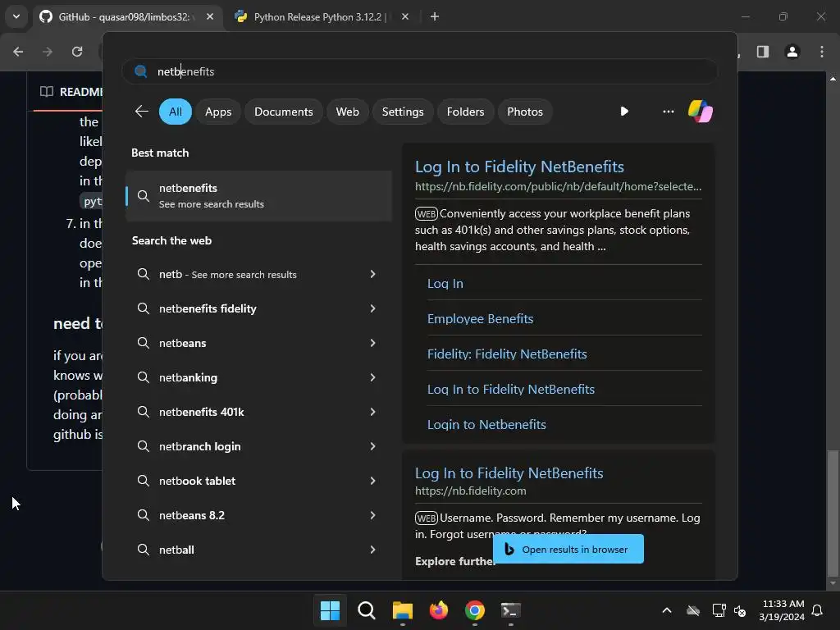This screenshot has height=630, width=840.
Task: Expand netbranch login suggestion chevron
Action: (x=373, y=446)
